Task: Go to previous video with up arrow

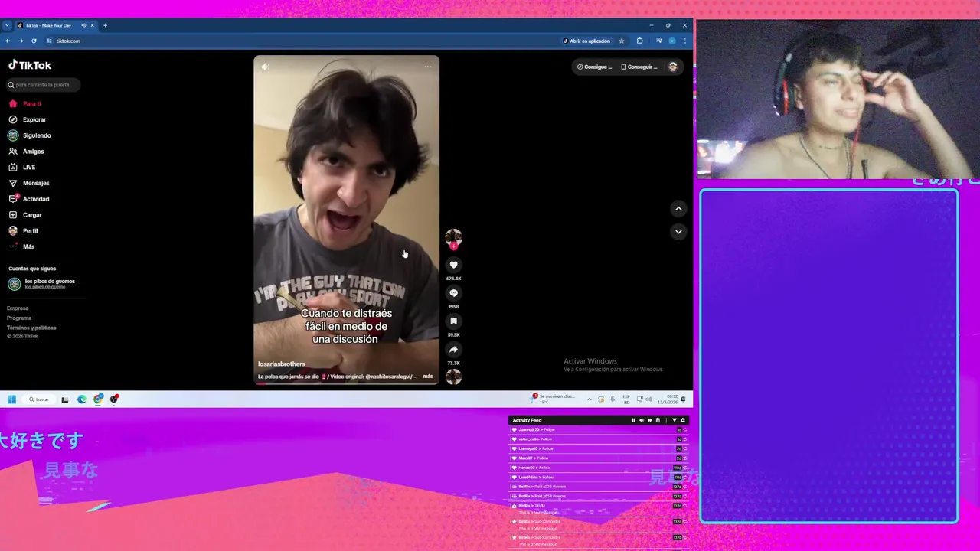Action: 678,209
